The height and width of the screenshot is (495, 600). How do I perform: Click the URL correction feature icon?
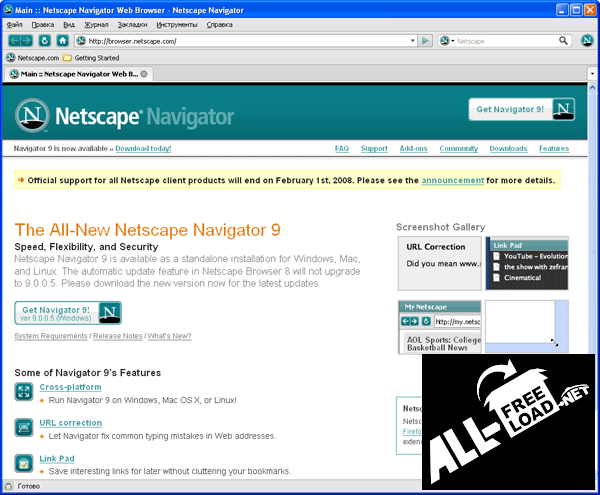click(24, 428)
